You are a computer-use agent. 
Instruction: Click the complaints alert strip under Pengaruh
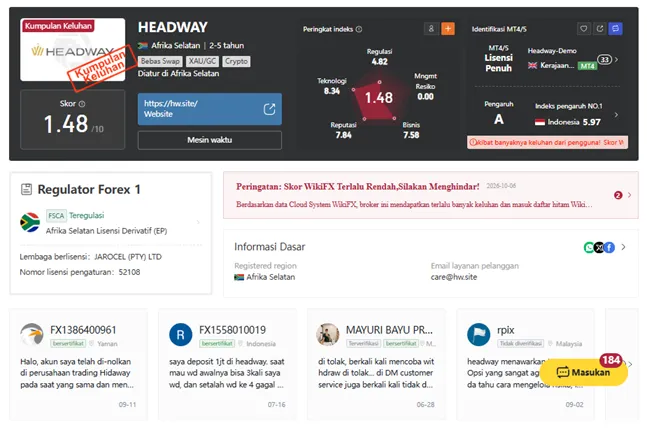(548, 142)
